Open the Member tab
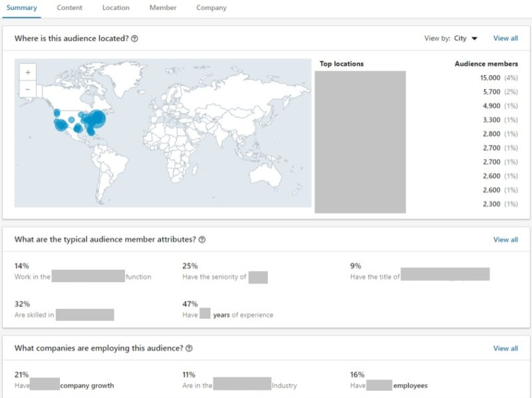 coord(162,8)
